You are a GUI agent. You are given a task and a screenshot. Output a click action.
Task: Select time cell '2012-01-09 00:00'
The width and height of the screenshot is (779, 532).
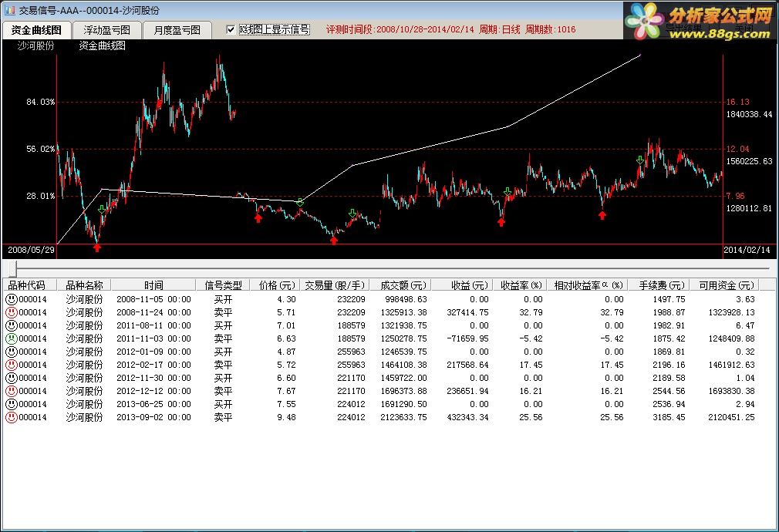pyautogui.click(x=153, y=352)
